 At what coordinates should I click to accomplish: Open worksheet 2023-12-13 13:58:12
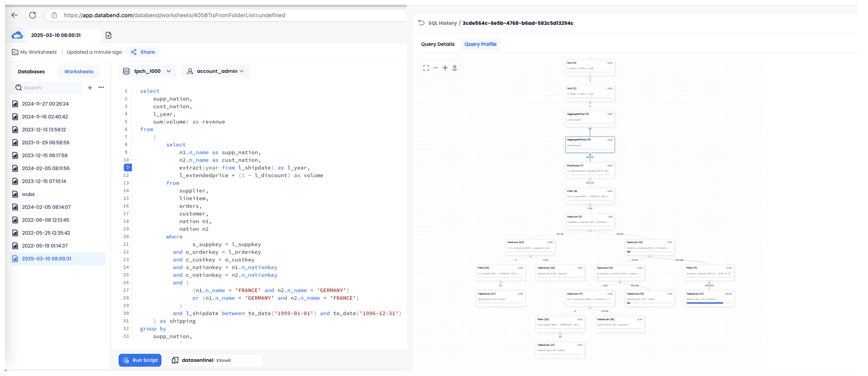click(58, 130)
